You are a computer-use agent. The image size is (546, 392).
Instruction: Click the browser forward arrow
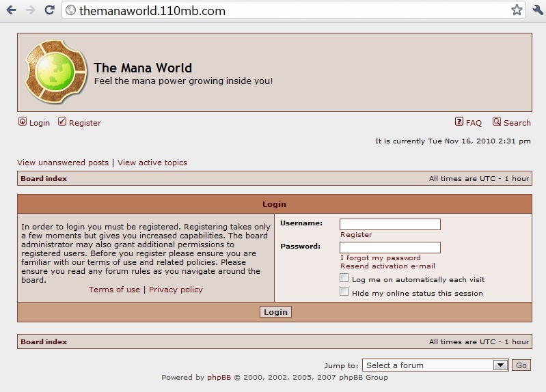(30, 10)
